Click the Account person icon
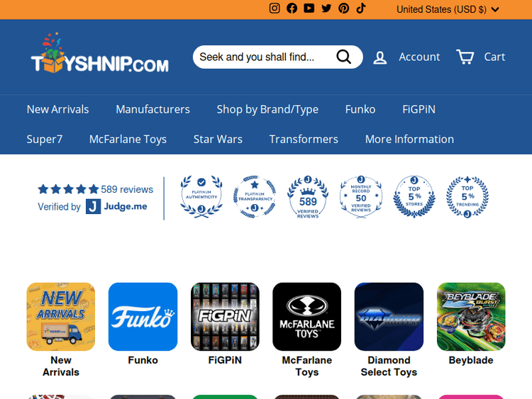 380,57
